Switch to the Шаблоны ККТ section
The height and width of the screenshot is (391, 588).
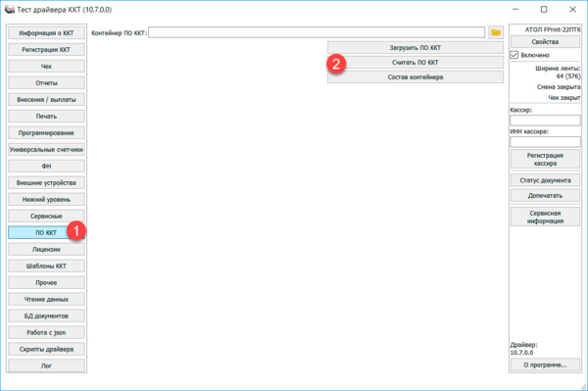[46, 266]
